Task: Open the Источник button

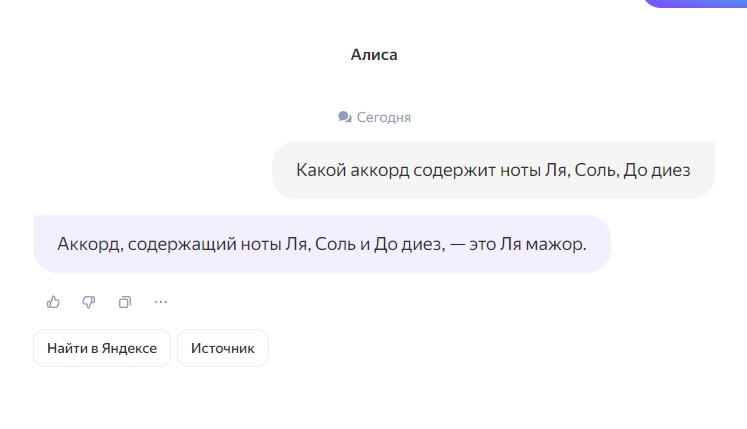Action: (222, 348)
